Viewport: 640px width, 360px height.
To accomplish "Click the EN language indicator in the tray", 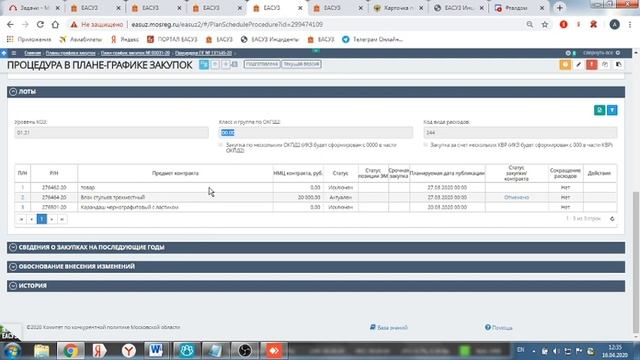I will tap(520, 350).
